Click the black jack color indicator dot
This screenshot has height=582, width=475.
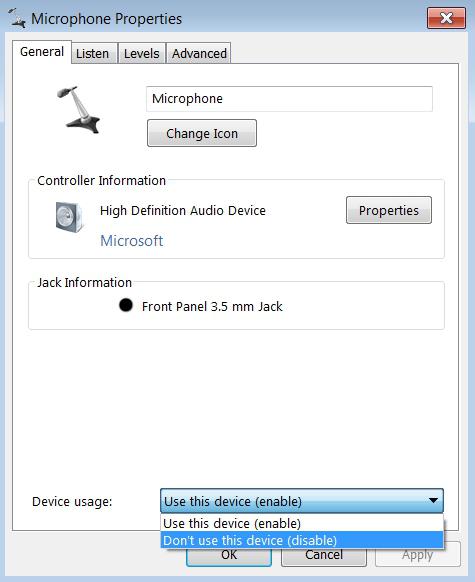pyautogui.click(x=126, y=305)
